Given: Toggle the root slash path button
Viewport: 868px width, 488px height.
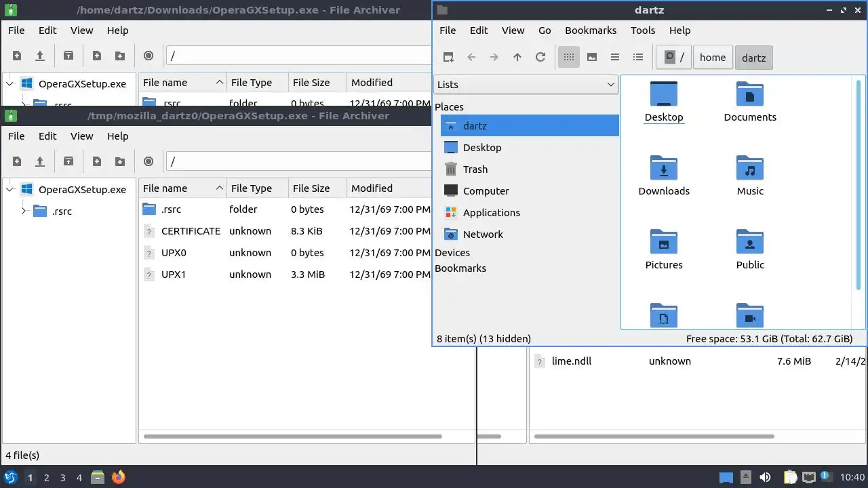Looking at the screenshot, I should (x=674, y=58).
